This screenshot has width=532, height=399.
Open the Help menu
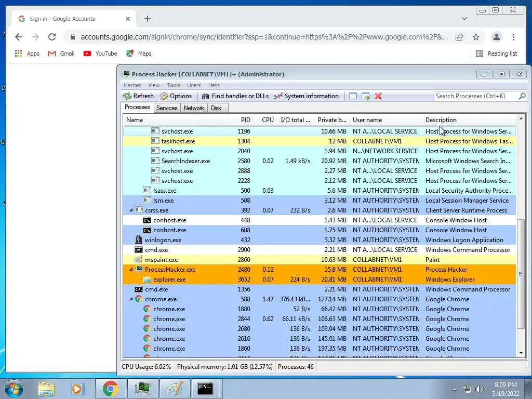pos(214,85)
